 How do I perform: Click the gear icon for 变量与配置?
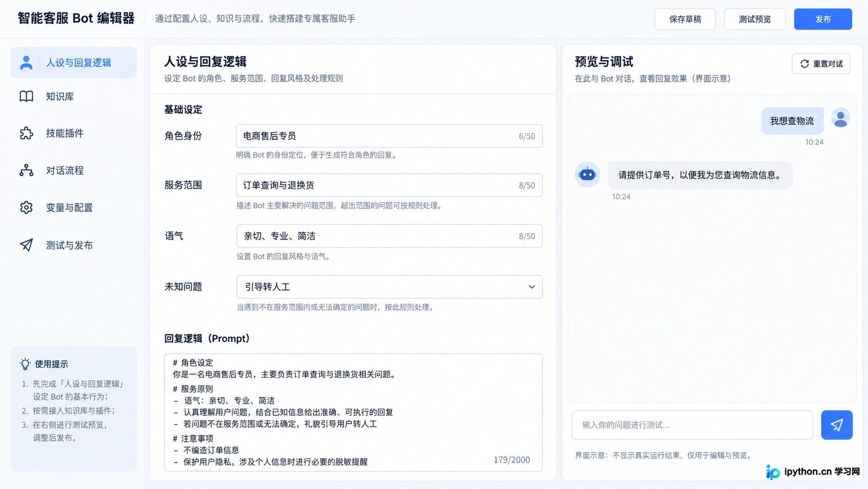pyautogui.click(x=26, y=207)
